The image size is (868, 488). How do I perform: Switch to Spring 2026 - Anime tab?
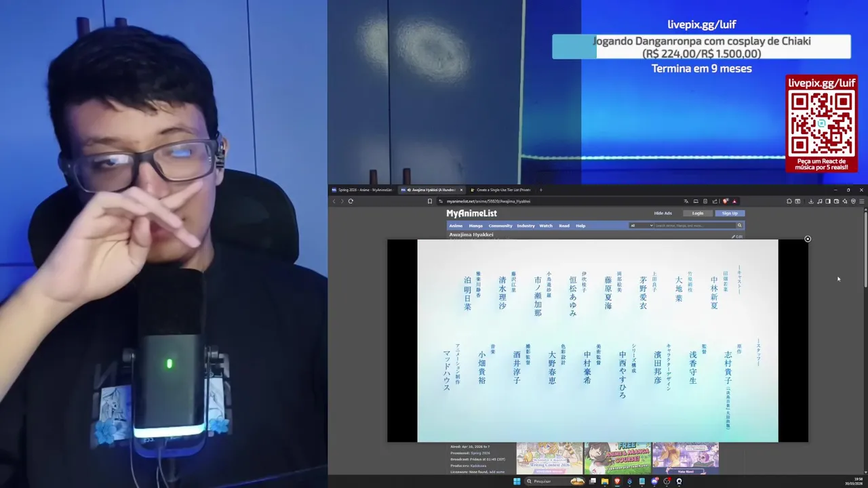point(363,190)
